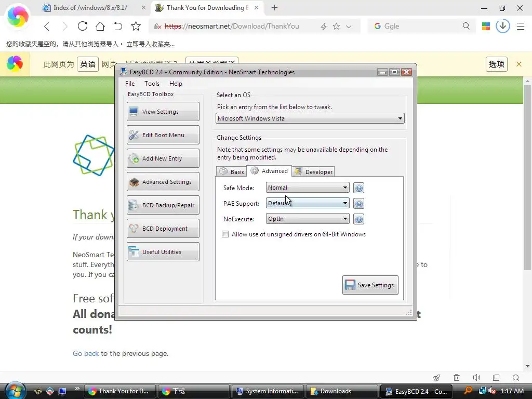Open the Windows Start menu
The image size is (532, 399).
[15, 391]
